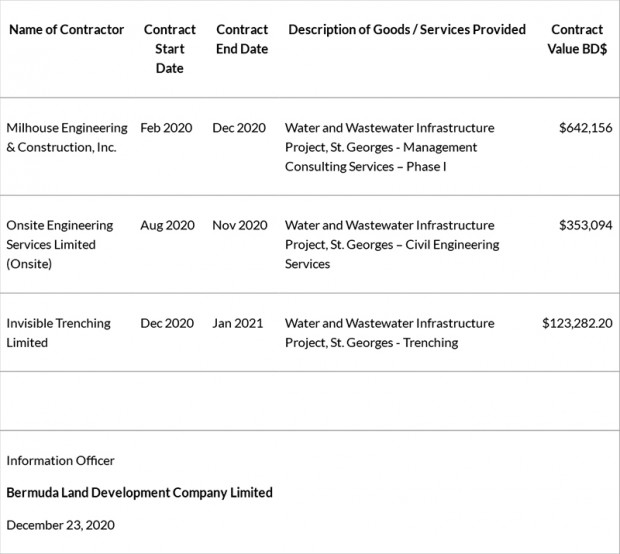Viewport: 620px width, 554px height.
Task: Click the 'Contract Start Date' column header
Action: (170, 49)
